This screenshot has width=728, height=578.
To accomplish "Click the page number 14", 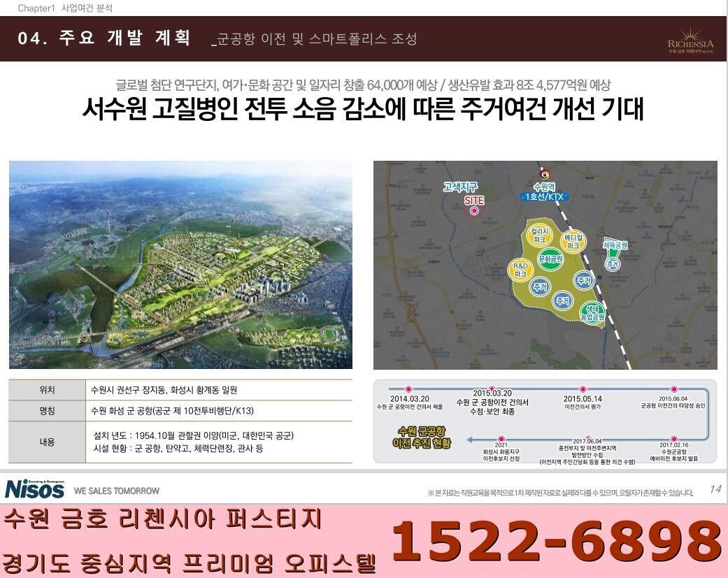I will point(715,489).
